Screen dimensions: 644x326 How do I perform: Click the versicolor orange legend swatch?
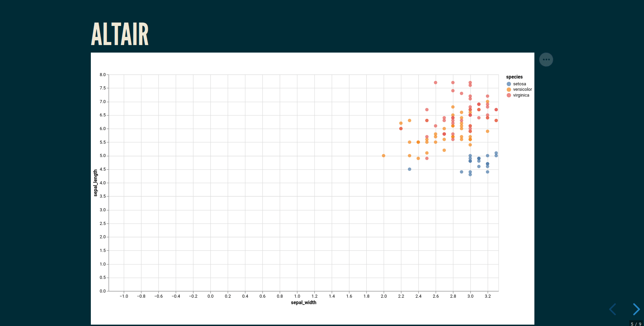coord(509,89)
